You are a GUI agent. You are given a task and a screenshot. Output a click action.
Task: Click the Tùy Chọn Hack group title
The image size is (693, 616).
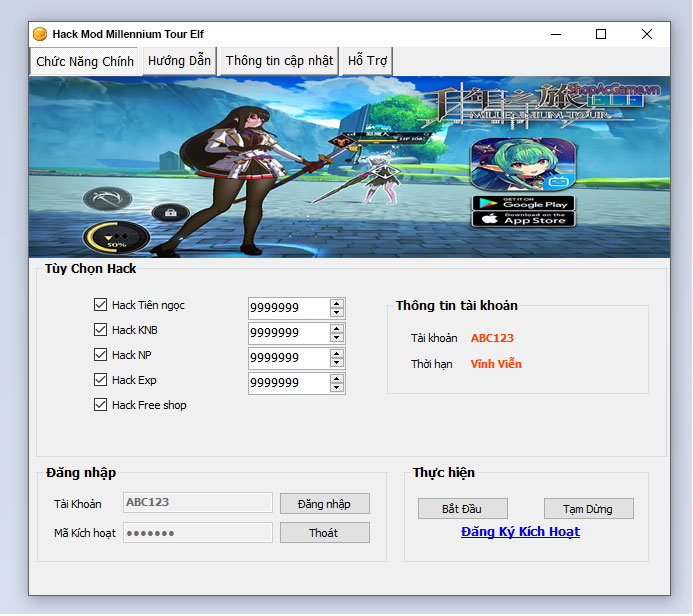point(91,269)
